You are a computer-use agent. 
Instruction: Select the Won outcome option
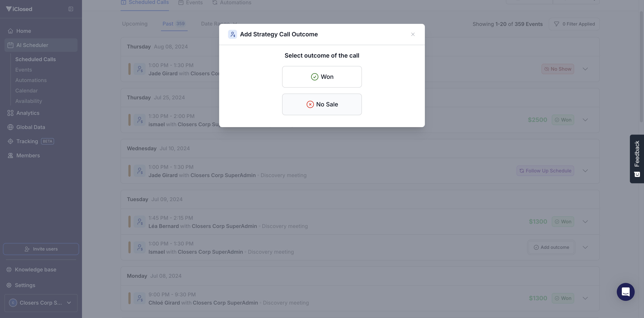pyautogui.click(x=322, y=77)
